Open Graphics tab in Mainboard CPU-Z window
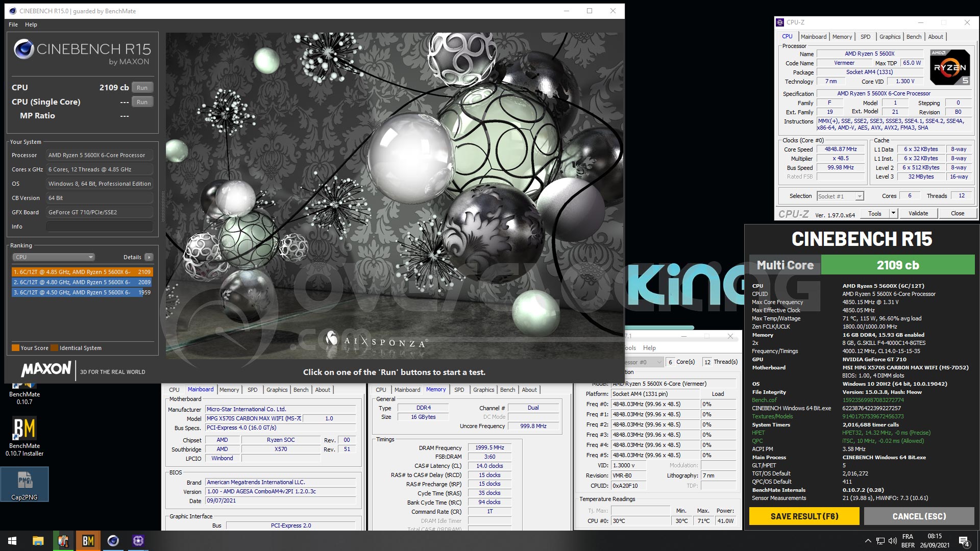The image size is (980, 551). tap(277, 390)
